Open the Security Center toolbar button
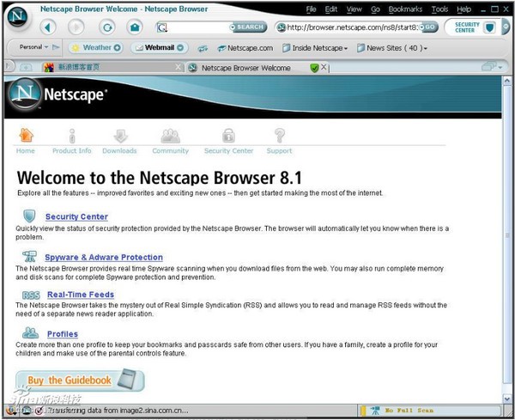The height and width of the screenshot is (420, 515). [473, 27]
